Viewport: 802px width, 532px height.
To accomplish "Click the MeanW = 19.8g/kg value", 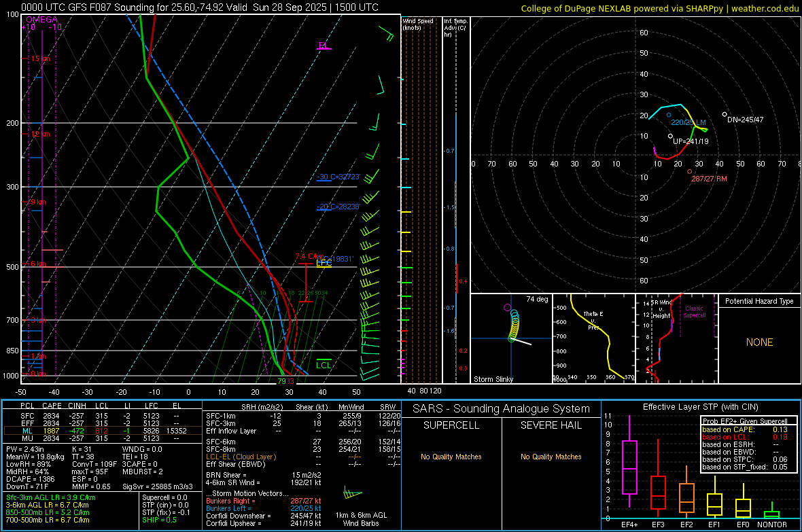I will 35,457.
